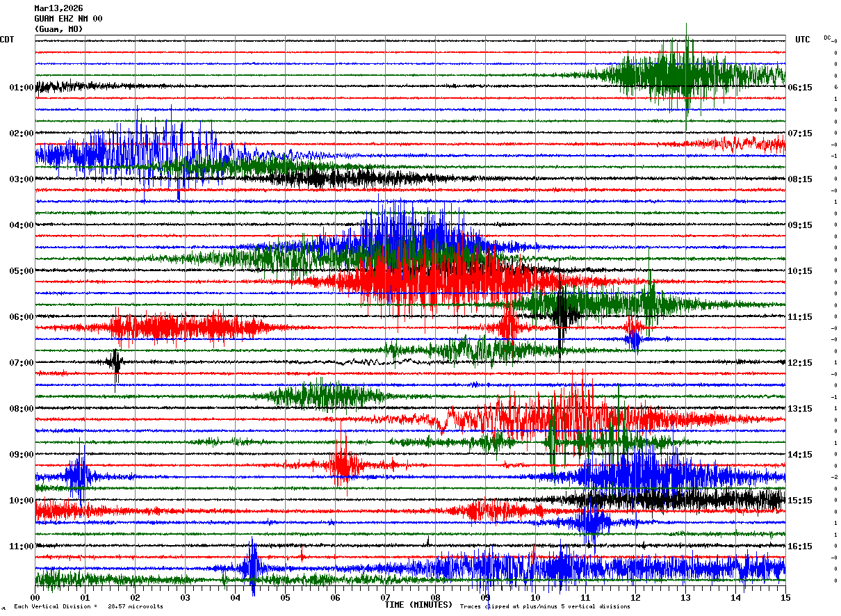Click the 07 minute tick on the axis
The width and height of the screenshot is (841, 616).
coord(385,597)
